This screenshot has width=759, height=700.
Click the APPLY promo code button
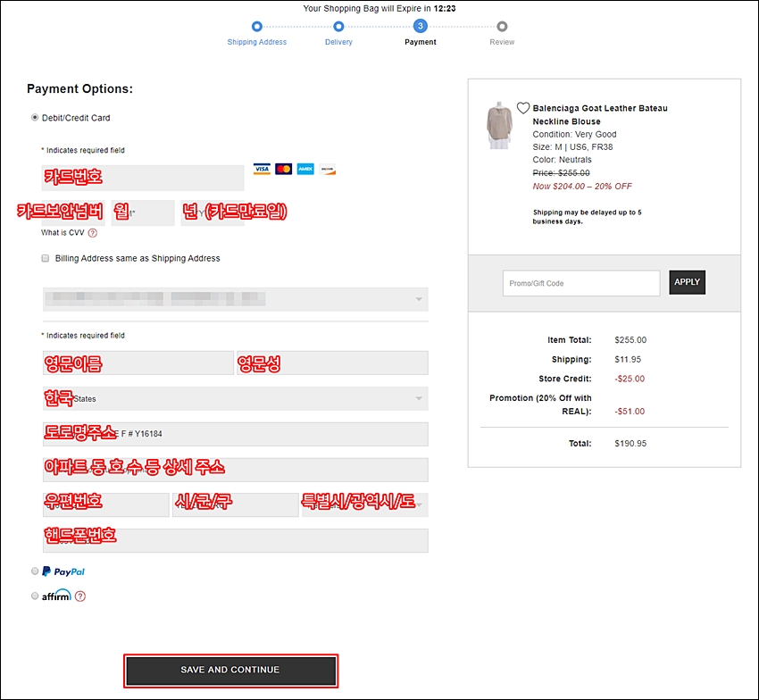click(688, 282)
